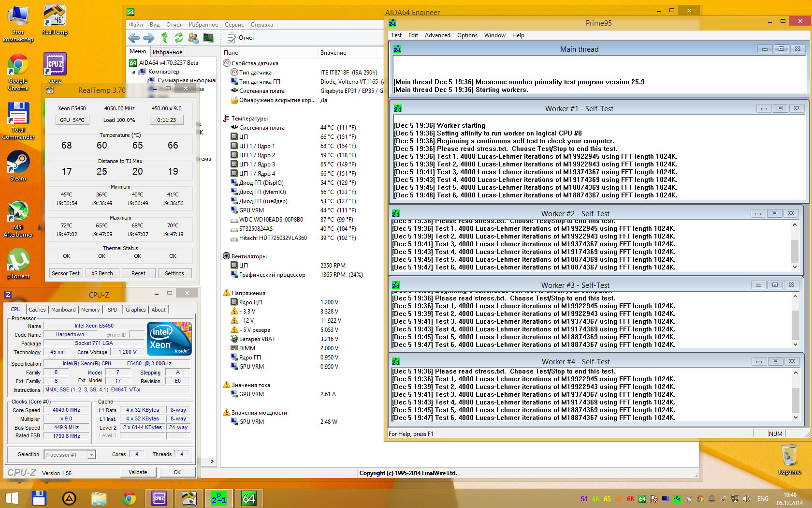Select the RealTemp desktop shortcut
This screenshot has width=812, height=508.
[55, 20]
